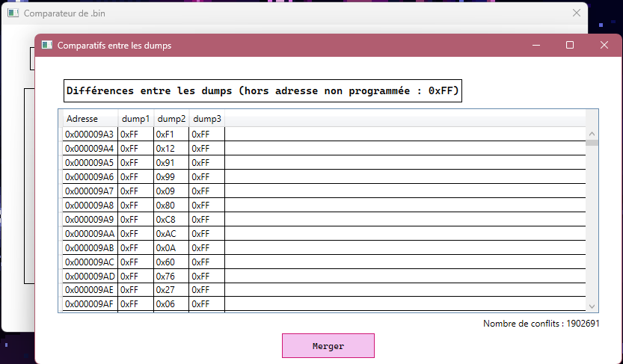Image resolution: width=623 pixels, height=364 pixels.
Task: Click the dump3 column header
Action: tap(207, 119)
